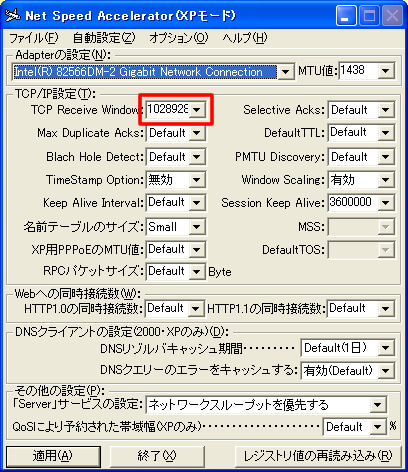Open the DefaultTTL dropdown
The width and height of the screenshot is (408, 472).
[x=385, y=133]
